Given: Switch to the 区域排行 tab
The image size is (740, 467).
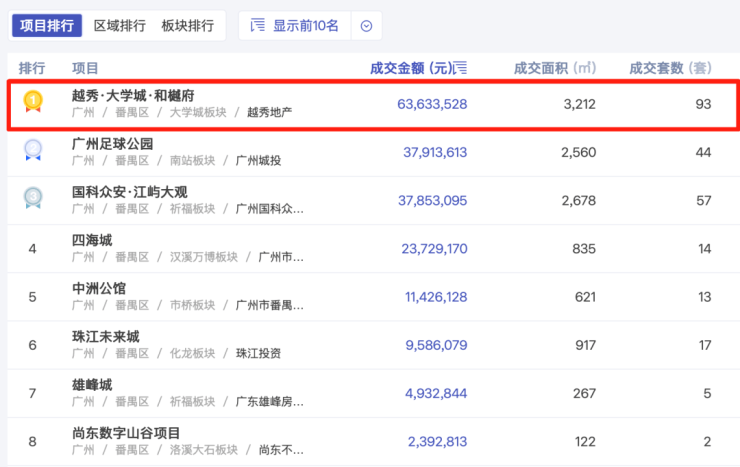Looking at the screenshot, I should (119, 26).
